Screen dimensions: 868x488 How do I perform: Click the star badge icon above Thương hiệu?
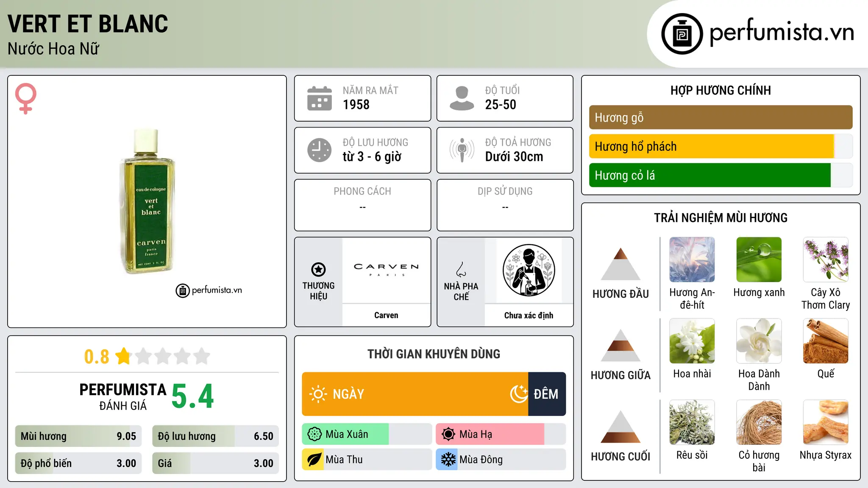[318, 269]
